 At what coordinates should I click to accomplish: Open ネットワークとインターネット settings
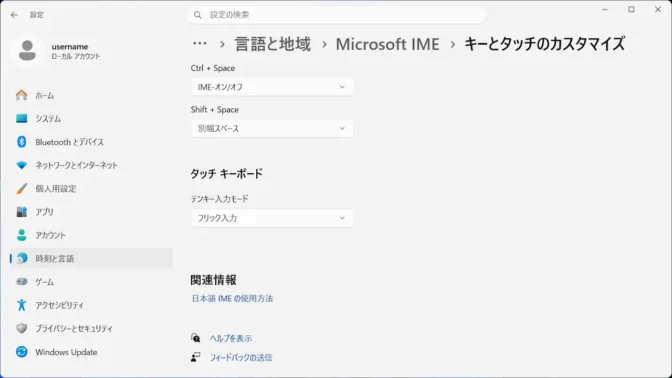tap(91, 165)
